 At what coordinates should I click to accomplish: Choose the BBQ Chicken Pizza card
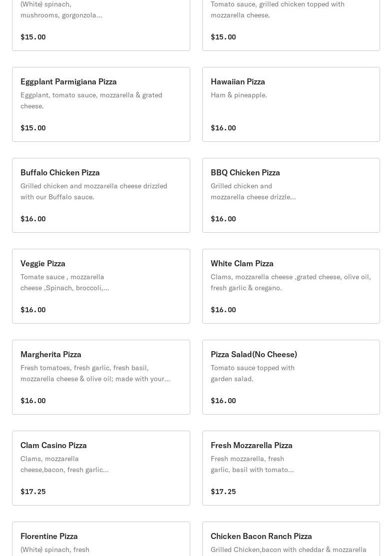tap(291, 195)
